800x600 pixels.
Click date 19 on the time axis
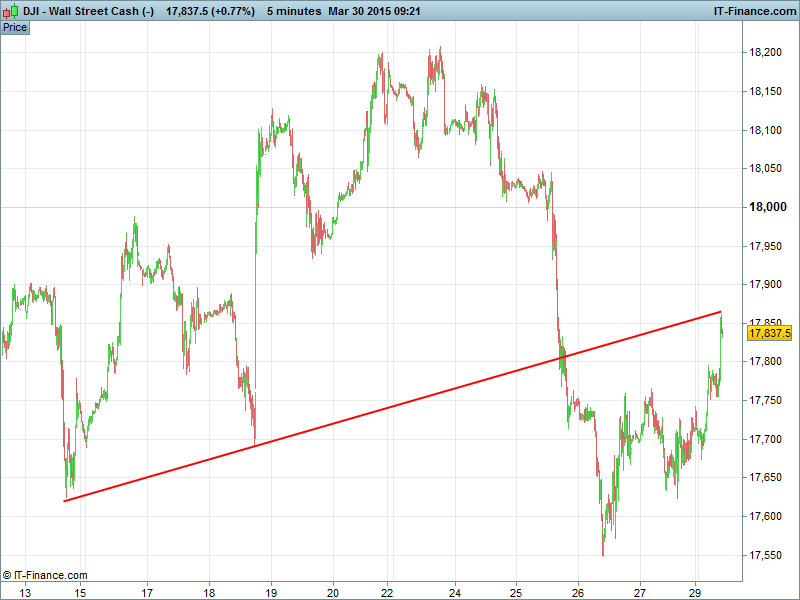(270, 592)
